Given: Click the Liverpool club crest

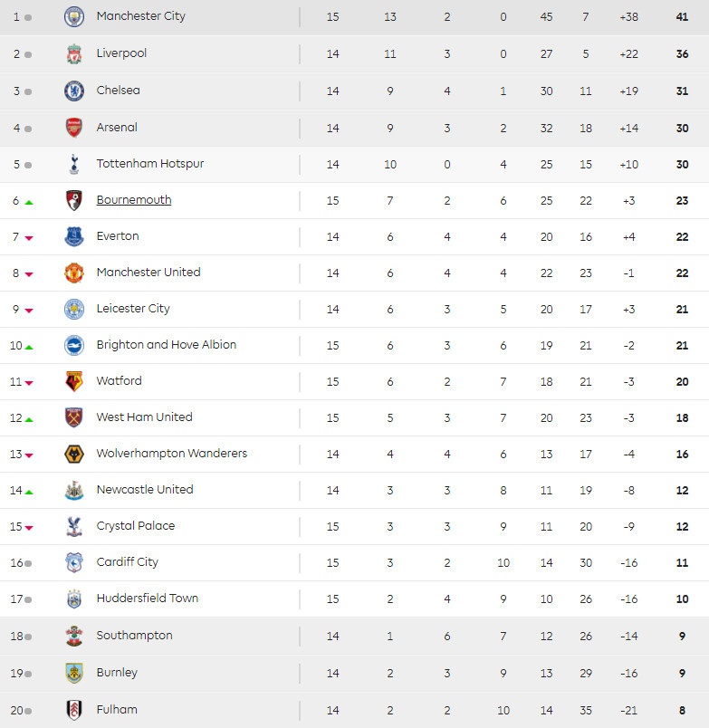Looking at the screenshot, I should [x=74, y=54].
